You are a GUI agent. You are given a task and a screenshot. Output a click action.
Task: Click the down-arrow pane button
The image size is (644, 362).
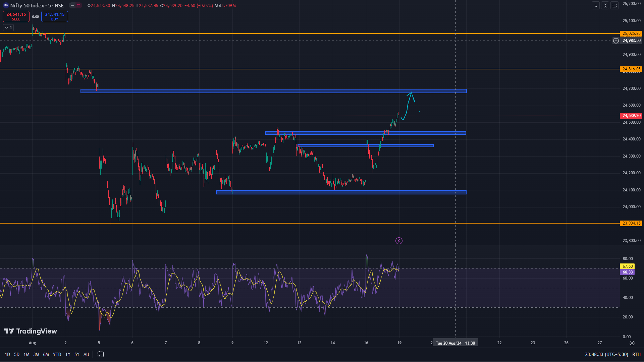click(x=596, y=5)
